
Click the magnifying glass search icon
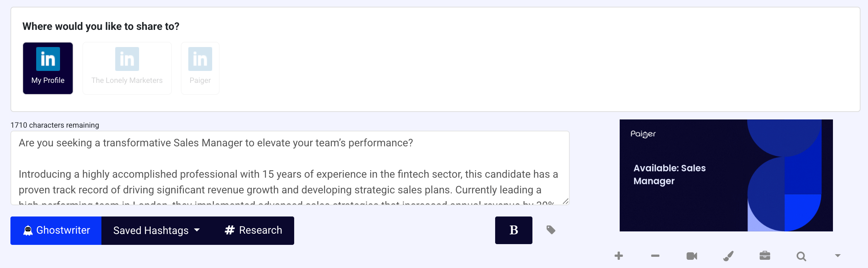[x=801, y=256]
